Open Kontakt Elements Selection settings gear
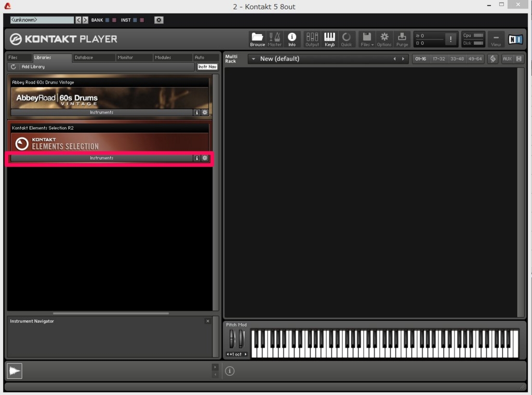The image size is (532, 395). [205, 158]
